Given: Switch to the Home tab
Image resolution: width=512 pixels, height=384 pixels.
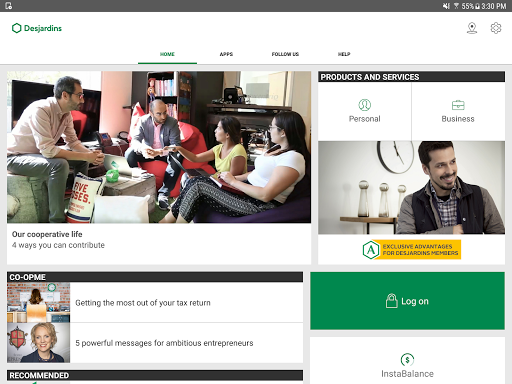Looking at the screenshot, I should tap(167, 54).
